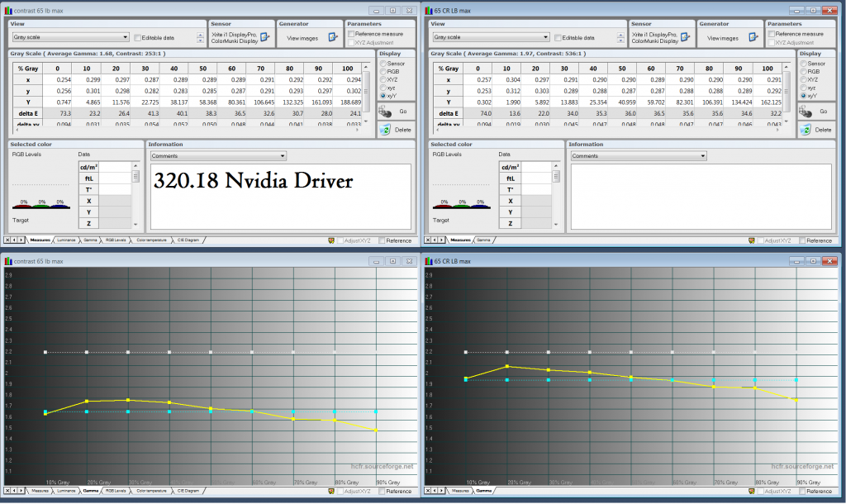Switch to the Measures tab in the lower-right graph window
The width and height of the screenshot is (846, 504).
pos(460,491)
